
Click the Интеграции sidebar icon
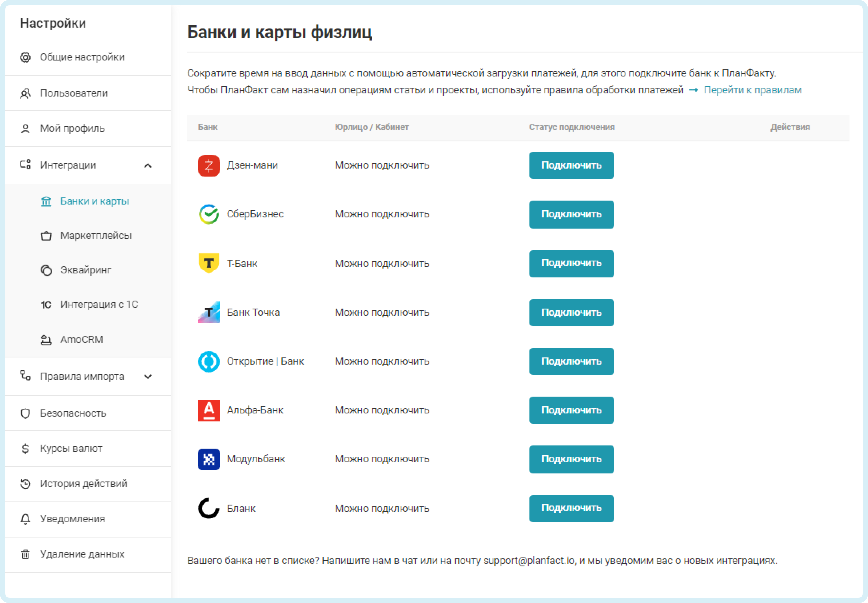coord(25,165)
